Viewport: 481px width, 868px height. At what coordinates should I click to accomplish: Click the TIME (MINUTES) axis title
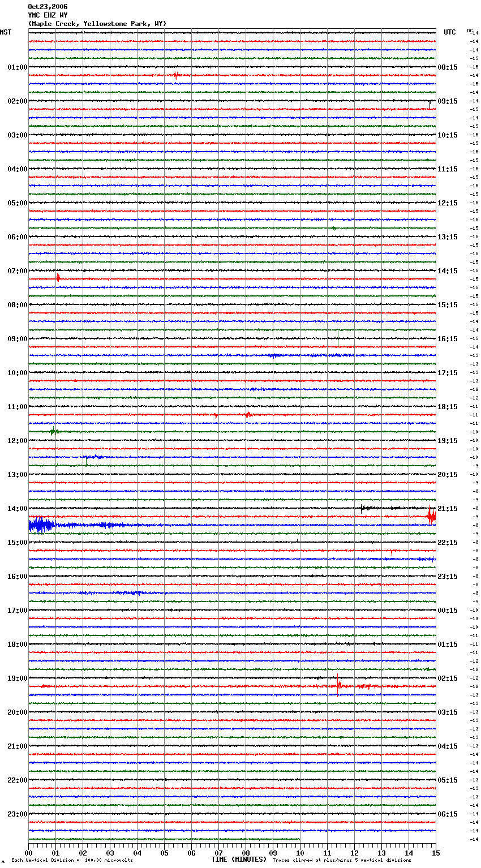[239, 860]
